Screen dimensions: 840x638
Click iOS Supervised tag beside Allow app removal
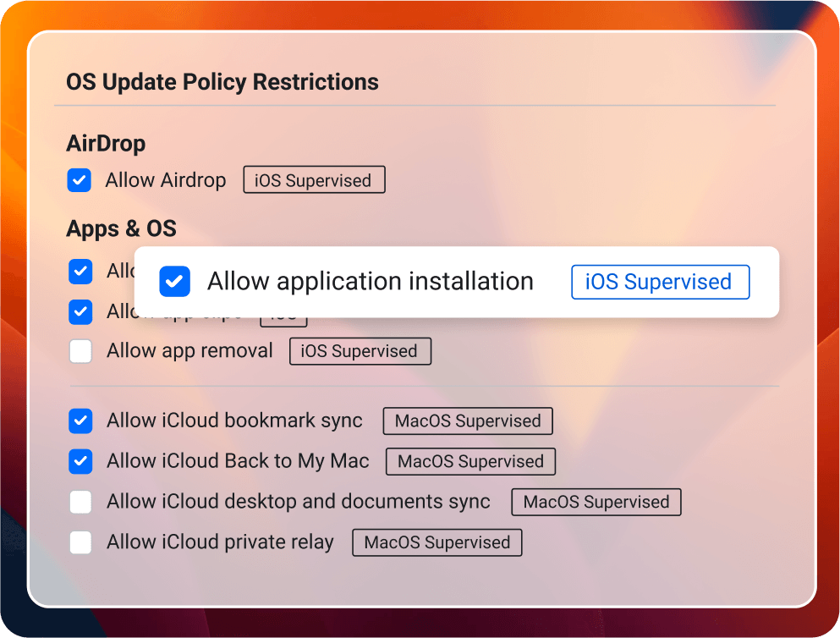pyautogui.click(x=360, y=351)
